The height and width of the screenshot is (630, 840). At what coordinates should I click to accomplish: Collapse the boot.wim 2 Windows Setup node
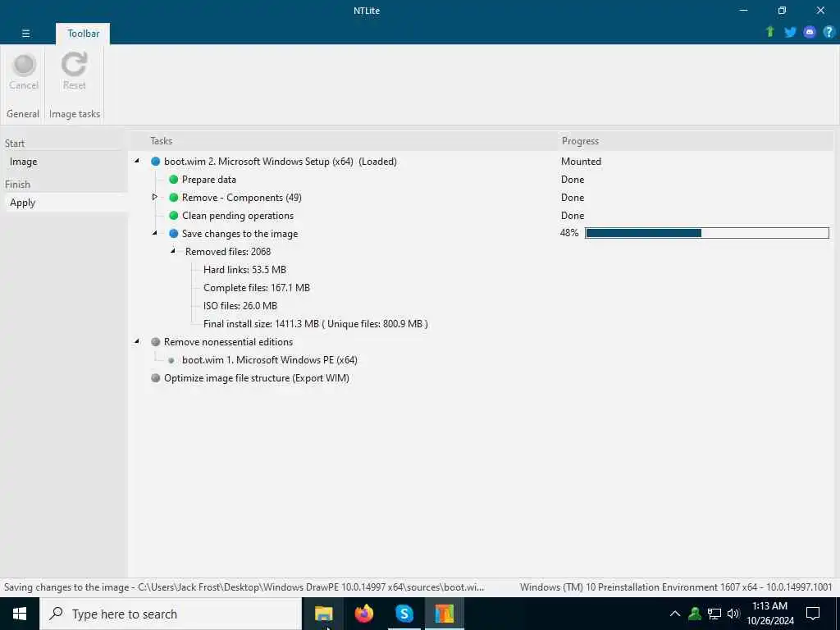click(137, 160)
